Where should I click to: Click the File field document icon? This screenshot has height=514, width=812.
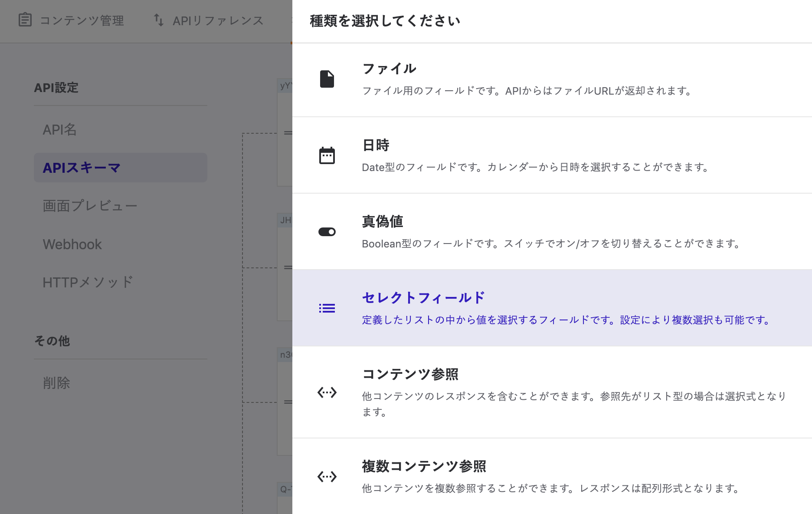pos(327,79)
